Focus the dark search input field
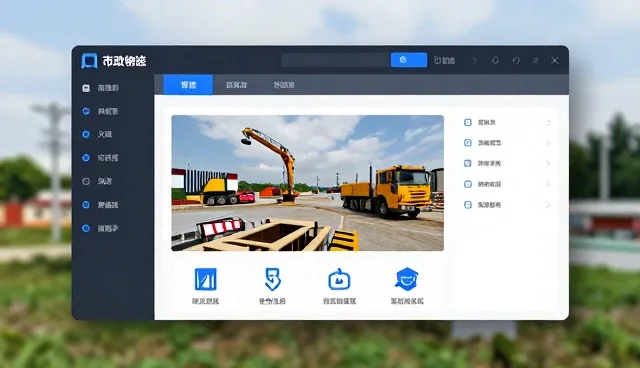640x368 pixels. 336,60
